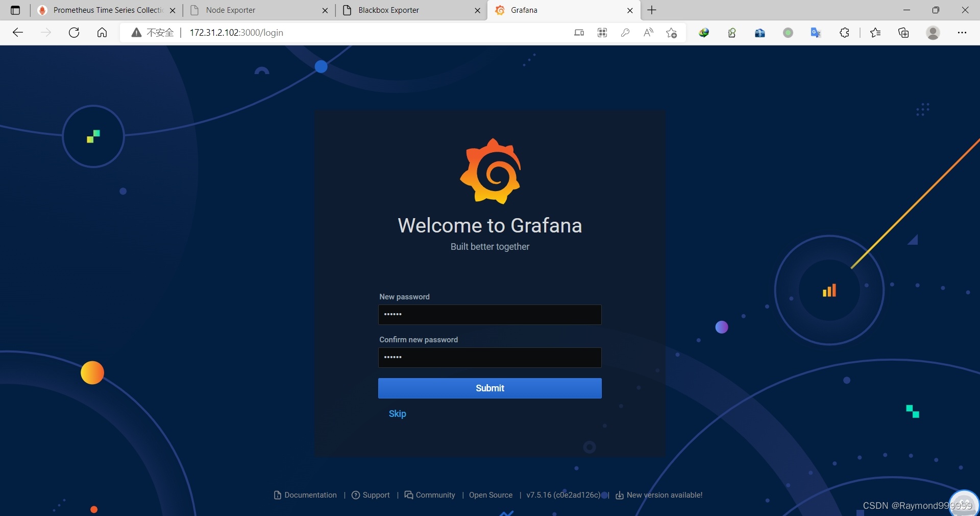This screenshot has width=980, height=516.
Task: Close the Blackbox Exporter tab
Action: coord(477,10)
